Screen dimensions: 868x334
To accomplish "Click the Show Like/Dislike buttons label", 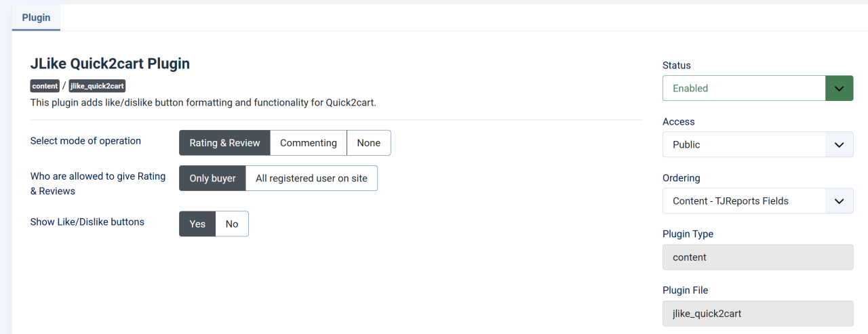I will coord(87,222).
